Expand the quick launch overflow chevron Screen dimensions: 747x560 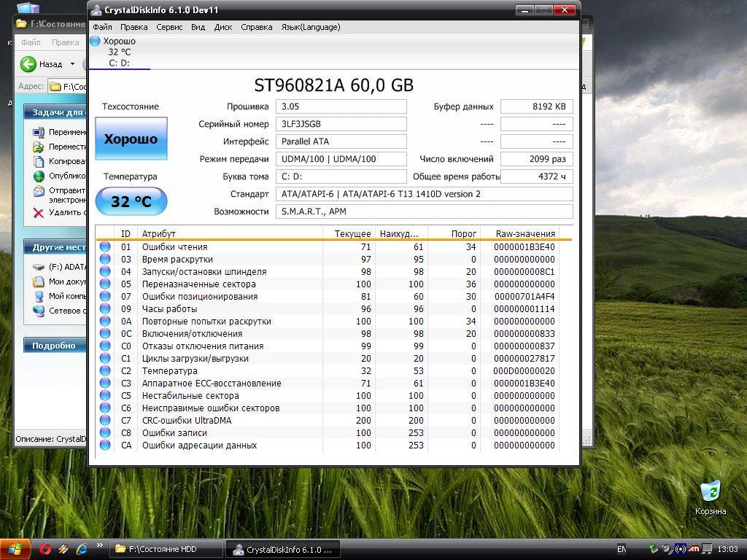99,545
